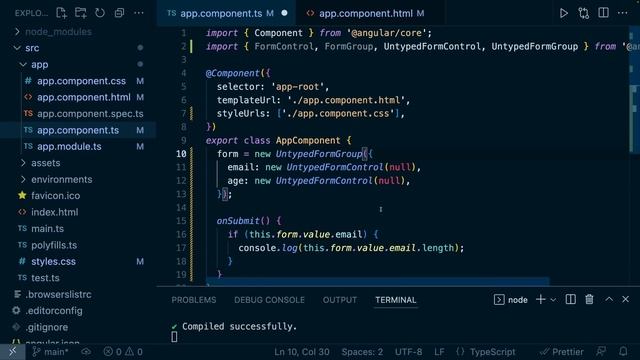Collapse all folders in Explorer
640x360 pixels.
pyautogui.click(x=119, y=13)
